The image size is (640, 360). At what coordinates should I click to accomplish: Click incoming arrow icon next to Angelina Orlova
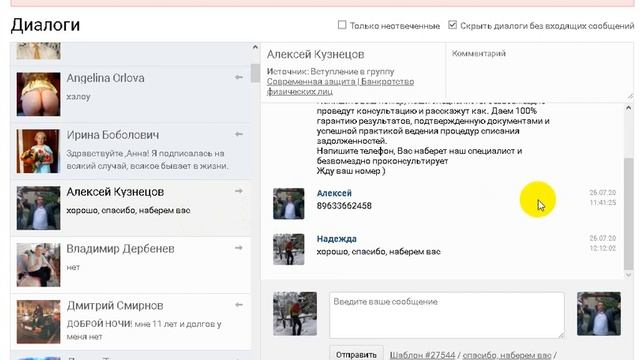[239, 77]
